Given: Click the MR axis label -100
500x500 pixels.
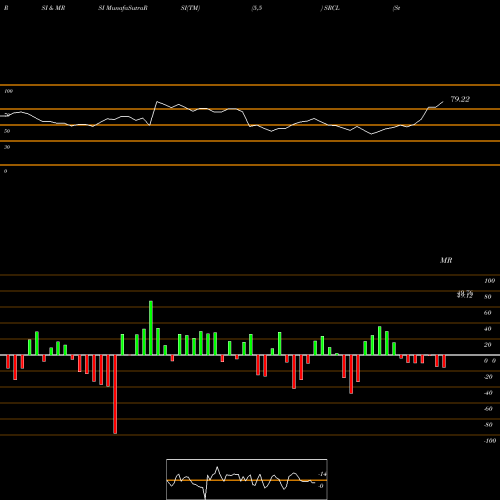Looking at the screenshot, I should (x=490, y=441).
